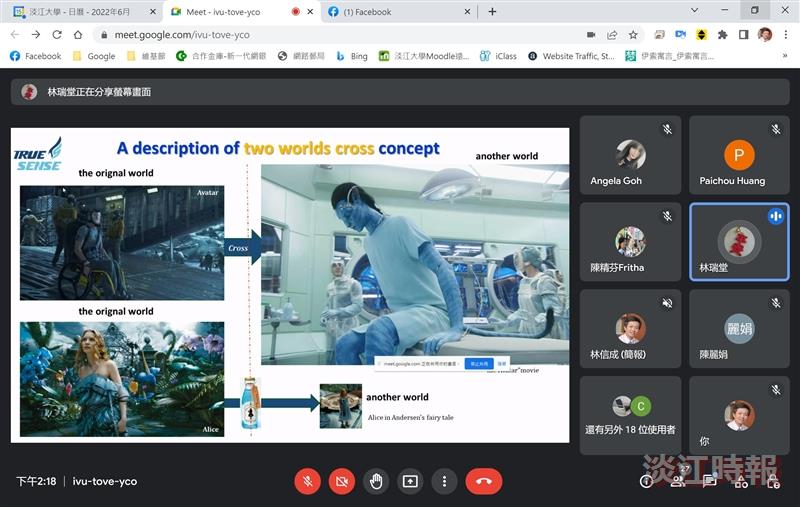Select the Angela Goh participant tile
800x507 pixels.
(630, 155)
